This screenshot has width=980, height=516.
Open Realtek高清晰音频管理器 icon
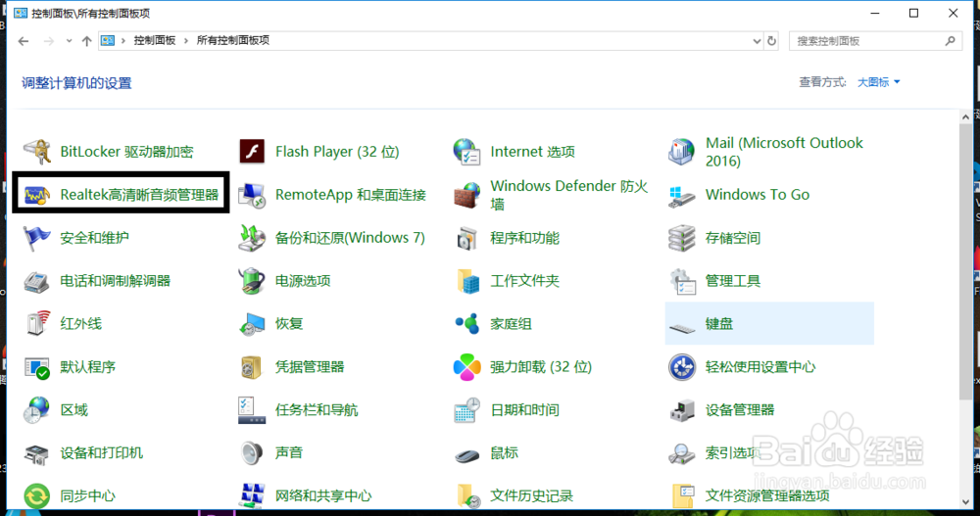(37, 195)
